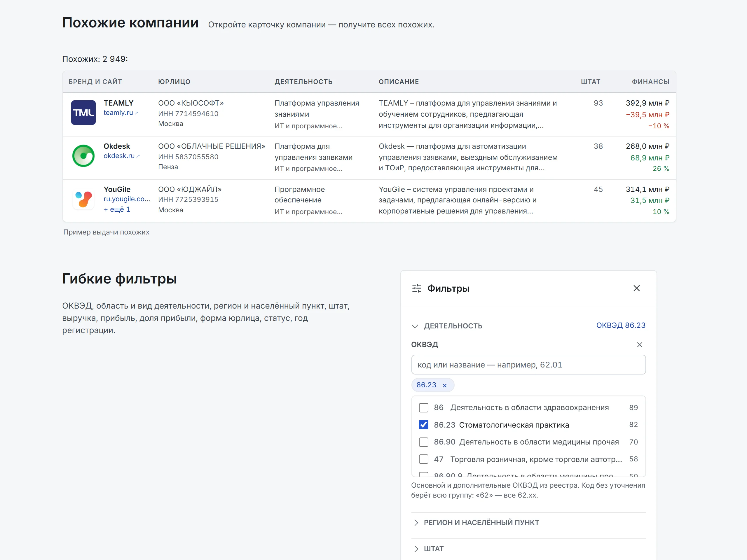Screen dimensions: 747x560
Task: Select the TEAMLY brand name
Action: [118, 103]
